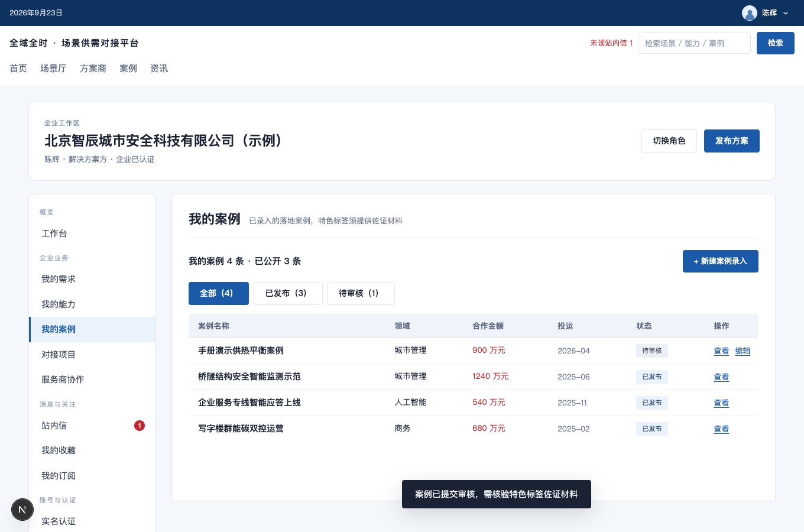Click the 待审核 status badge

point(652,351)
